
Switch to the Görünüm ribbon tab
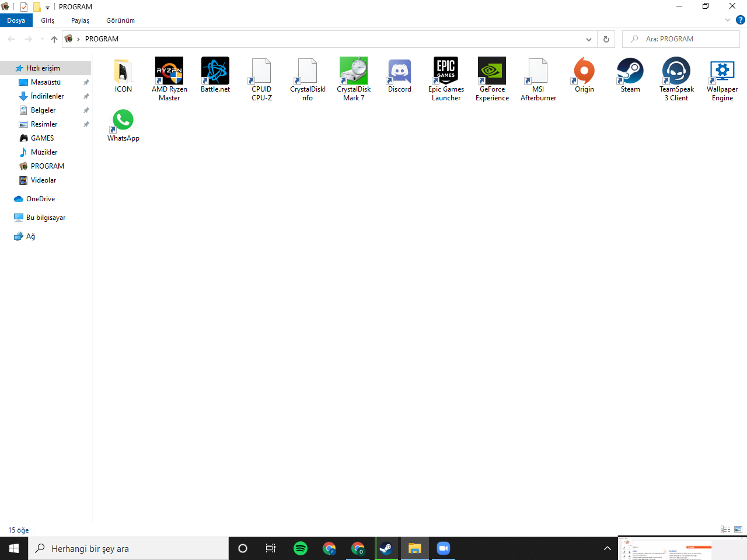pos(121,20)
